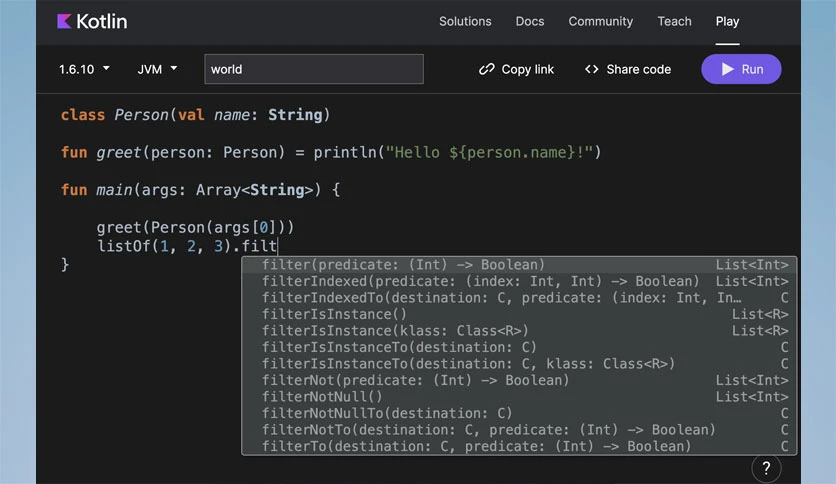This screenshot has height=484, width=836.
Task: Open the Teach page
Action: (x=674, y=21)
